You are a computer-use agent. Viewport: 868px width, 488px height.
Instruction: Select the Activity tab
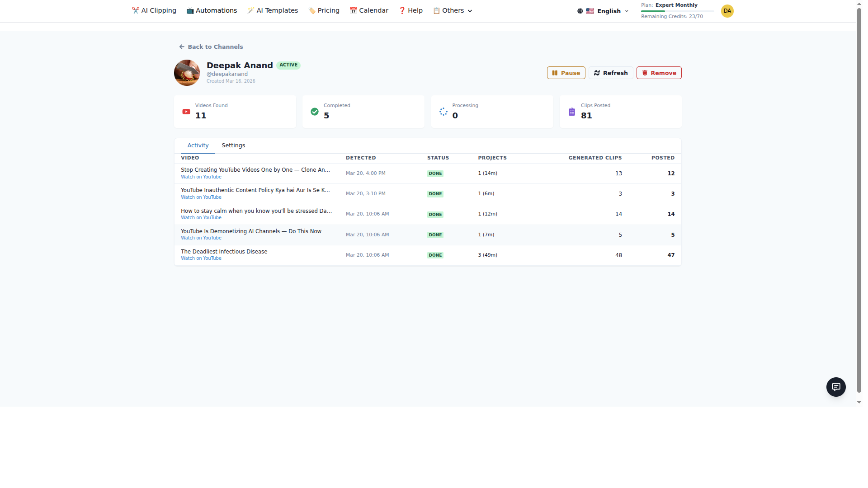tap(198, 145)
